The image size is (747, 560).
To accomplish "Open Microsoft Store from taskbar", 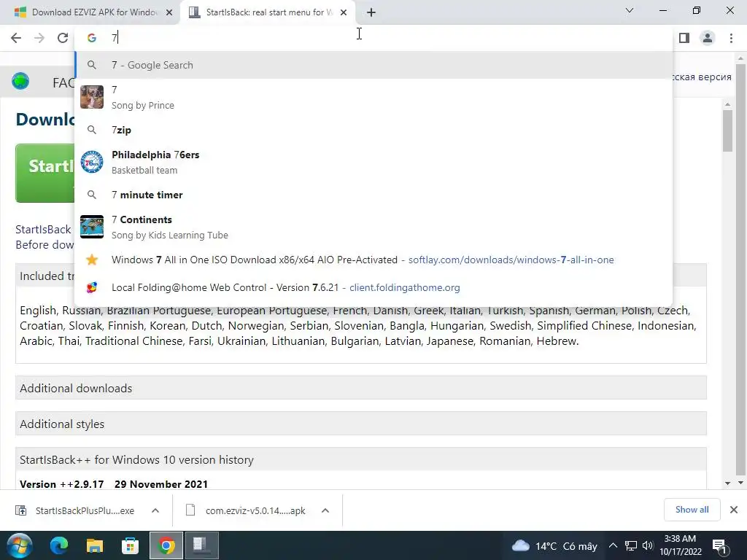I will point(130,545).
